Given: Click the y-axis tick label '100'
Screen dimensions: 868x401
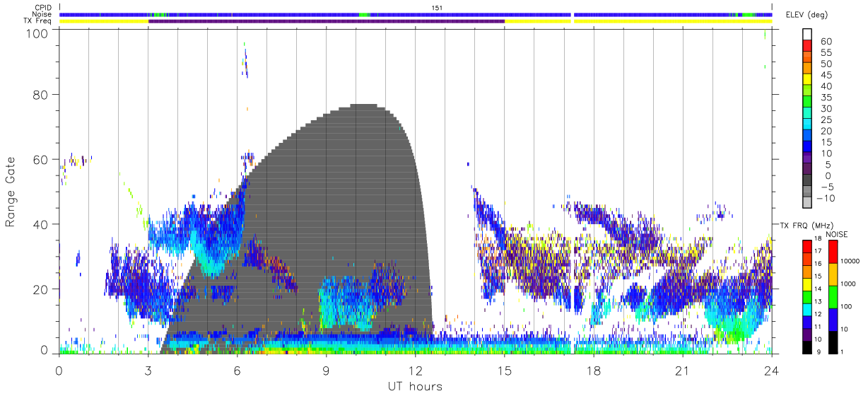Looking at the screenshot, I should [36, 33].
